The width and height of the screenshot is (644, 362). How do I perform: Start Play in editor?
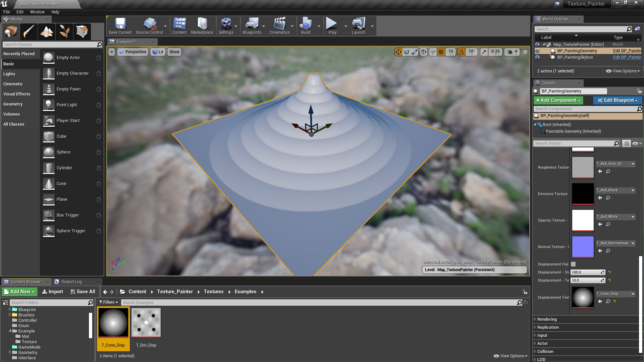332,26
